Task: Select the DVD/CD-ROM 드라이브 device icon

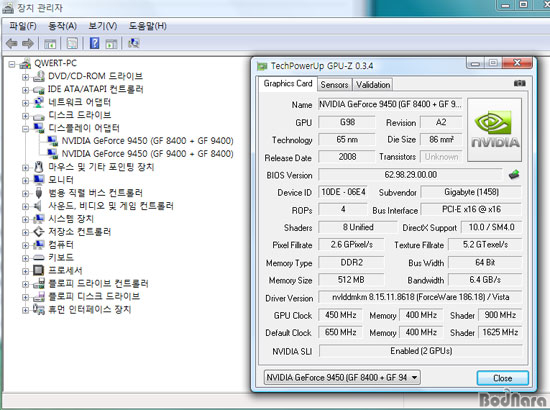Action: point(39,76)
